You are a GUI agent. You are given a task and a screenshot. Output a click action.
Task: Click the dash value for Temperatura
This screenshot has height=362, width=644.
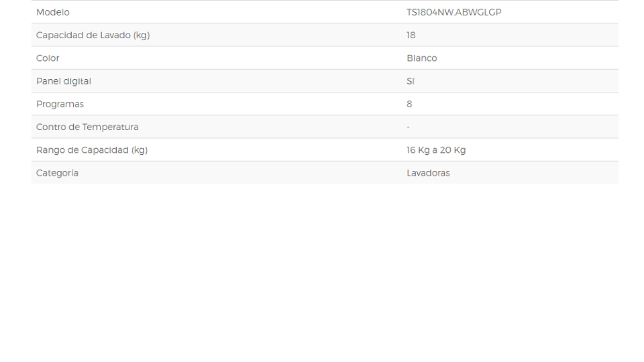409,127
